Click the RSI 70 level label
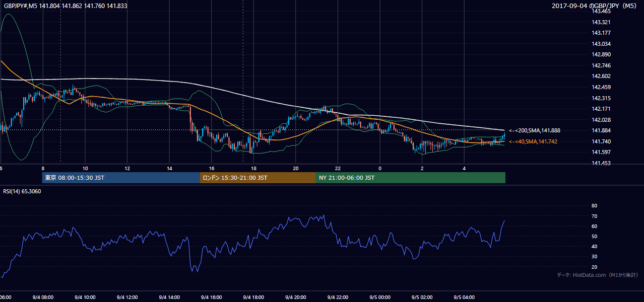 [594, 216]
